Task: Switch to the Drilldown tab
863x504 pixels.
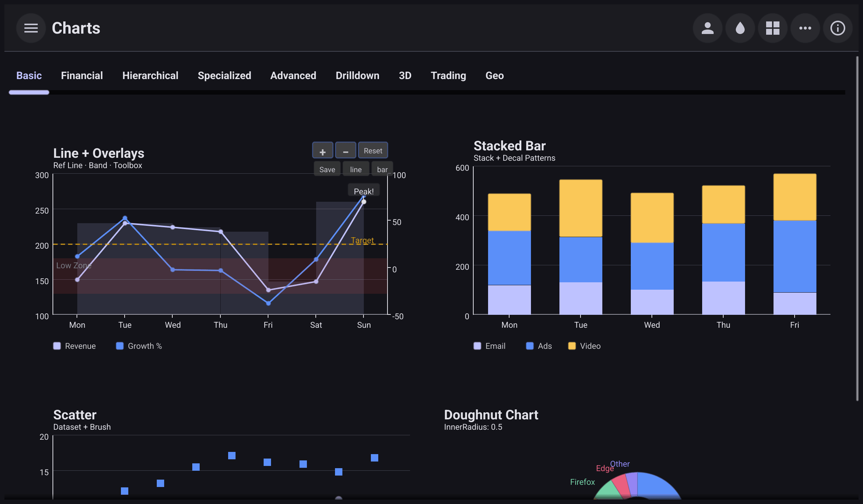Action: [358, 75]
